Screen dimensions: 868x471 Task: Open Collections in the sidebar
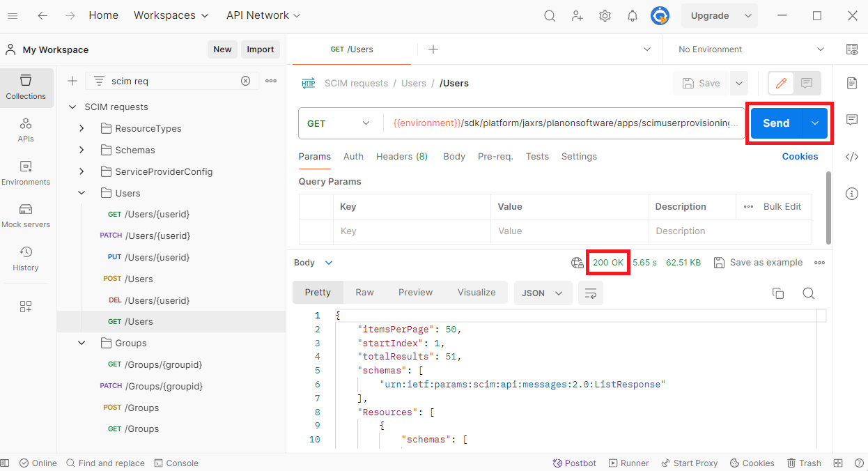click(x=26, y=87)
